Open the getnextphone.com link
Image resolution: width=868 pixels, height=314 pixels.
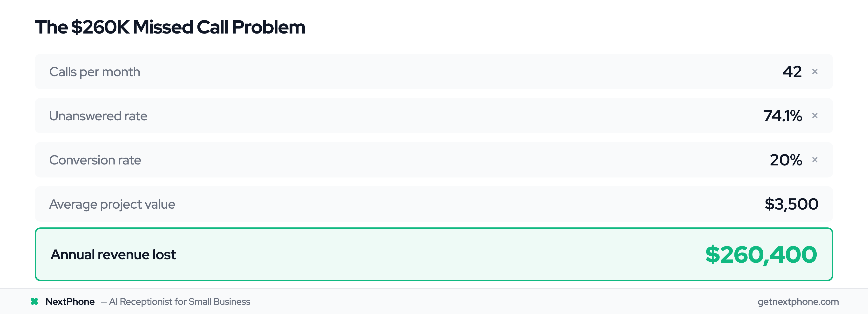[798, 301]
